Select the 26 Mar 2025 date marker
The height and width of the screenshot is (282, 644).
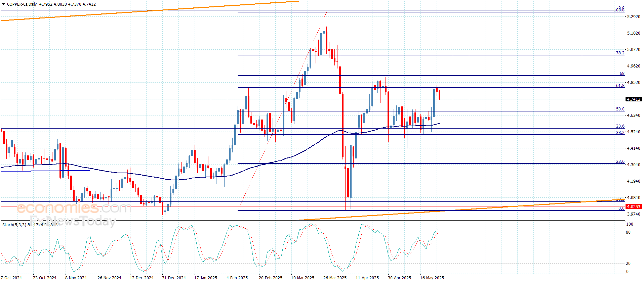tap(335, 278)
